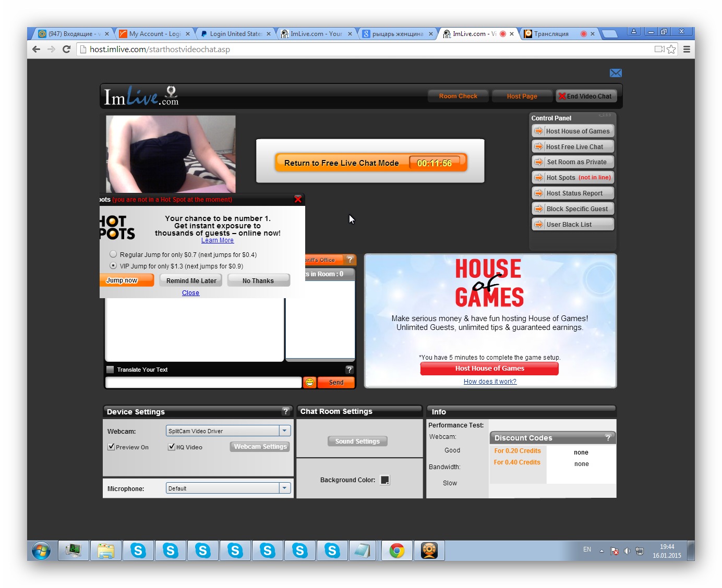
Task: Click Room Check button
Action: click(x=458, y=96)
